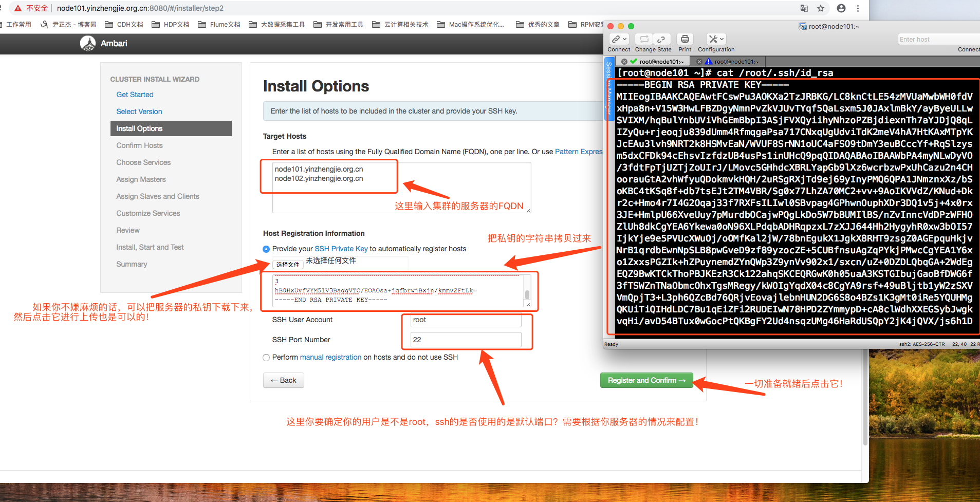Viewport: 980px width, 502px height.
Task: Click Customize Services wizard step
Action: (x=148, y=213)
